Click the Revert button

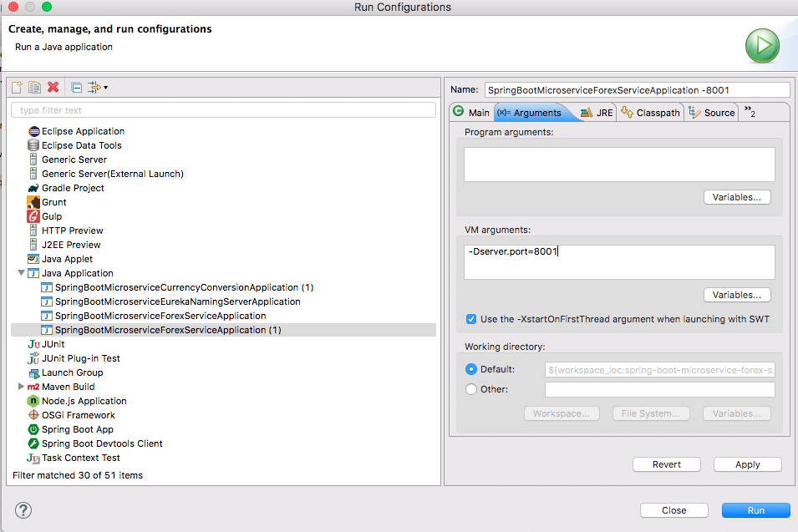tap(666, 464)
